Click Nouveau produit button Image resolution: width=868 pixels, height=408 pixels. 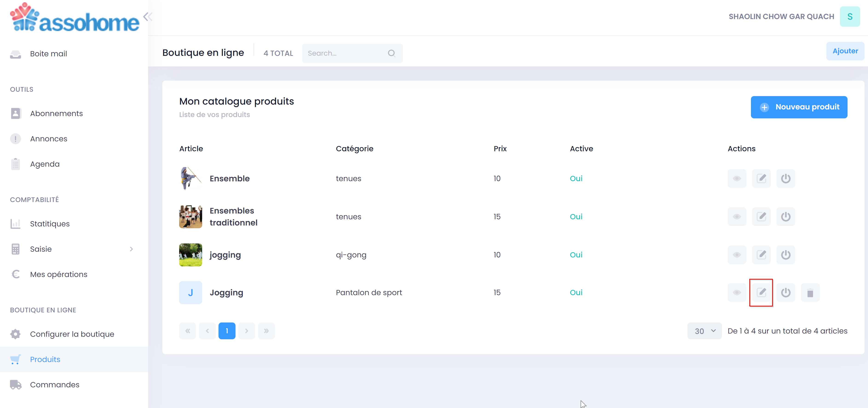pos(799,107)
